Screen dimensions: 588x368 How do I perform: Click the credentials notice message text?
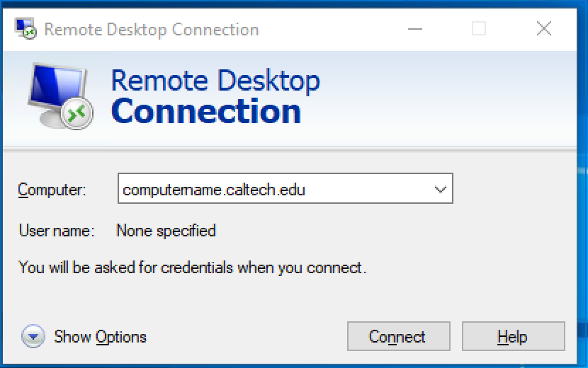(x=192, y=268)
